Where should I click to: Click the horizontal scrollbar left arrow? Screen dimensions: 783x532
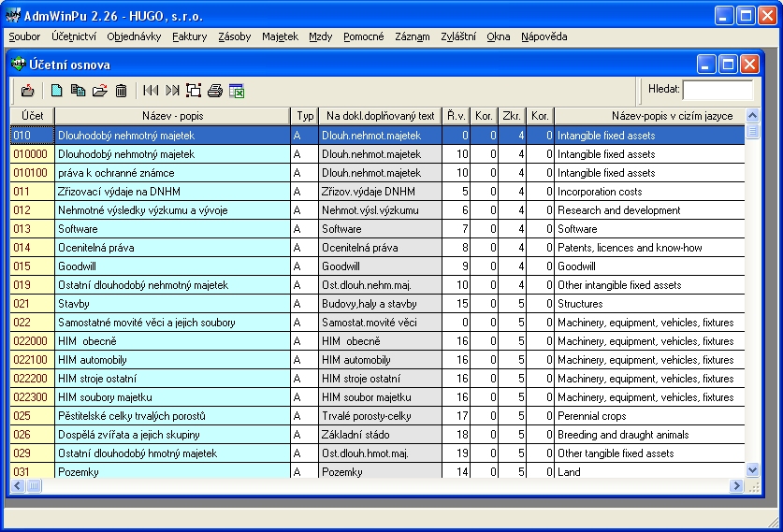pyautogui.click(x=18, y=485)
